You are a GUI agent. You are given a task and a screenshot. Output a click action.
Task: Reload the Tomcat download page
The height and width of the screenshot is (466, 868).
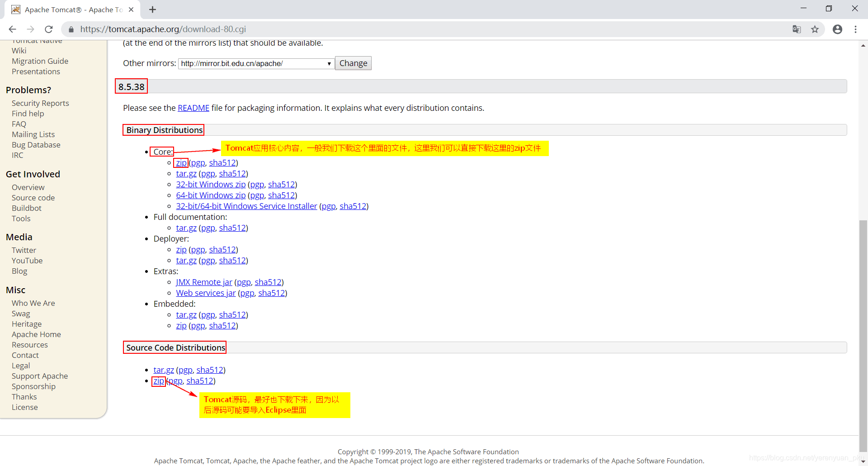pos(49,29)
